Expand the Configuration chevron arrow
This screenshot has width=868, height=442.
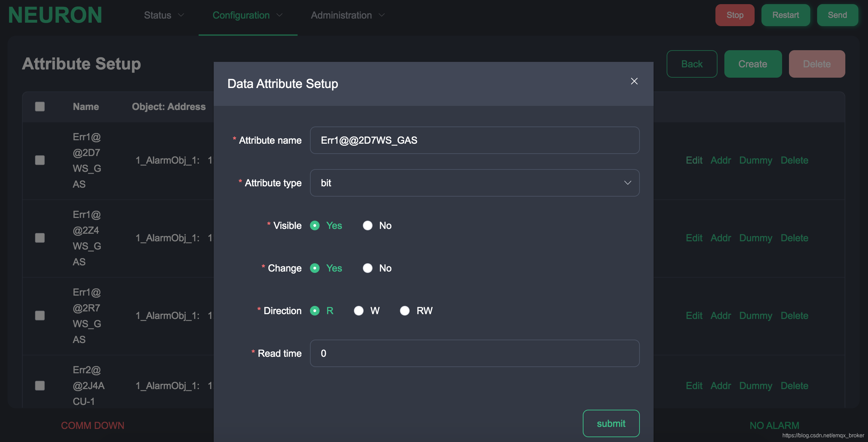pos(279,15)
